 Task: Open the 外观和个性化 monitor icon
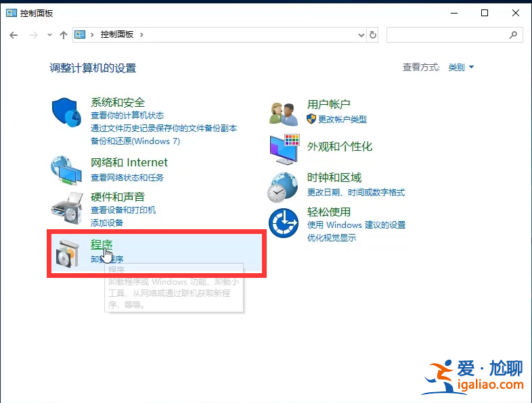pyautogui.click(x=285, y=149)
